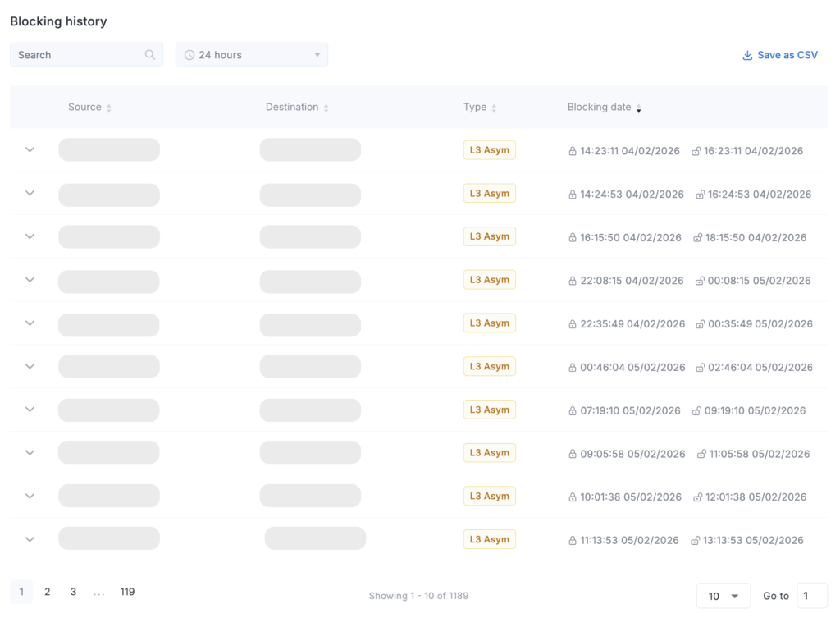Viewport: 840px width, 618px height.
Task: Sort by Destination column arrows
Action: 326,108
